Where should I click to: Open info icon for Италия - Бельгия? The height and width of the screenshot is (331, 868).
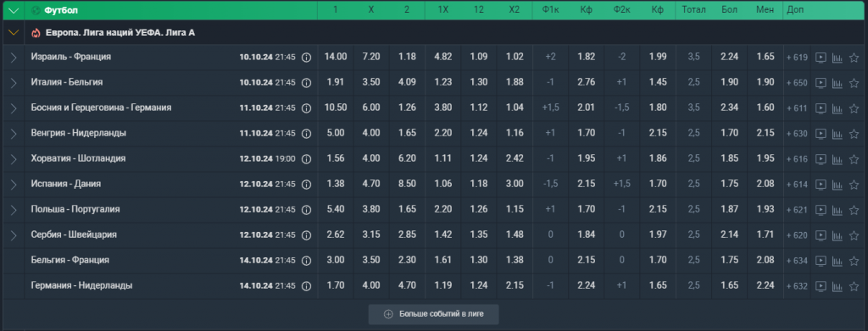[306, 82]
